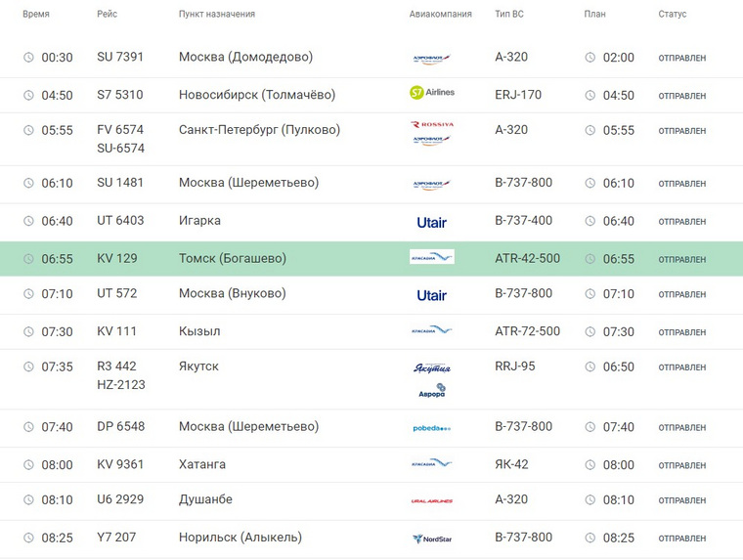Click the Статус column header
The height and width of the screenshot is (560, 743).
click(672, 15)
